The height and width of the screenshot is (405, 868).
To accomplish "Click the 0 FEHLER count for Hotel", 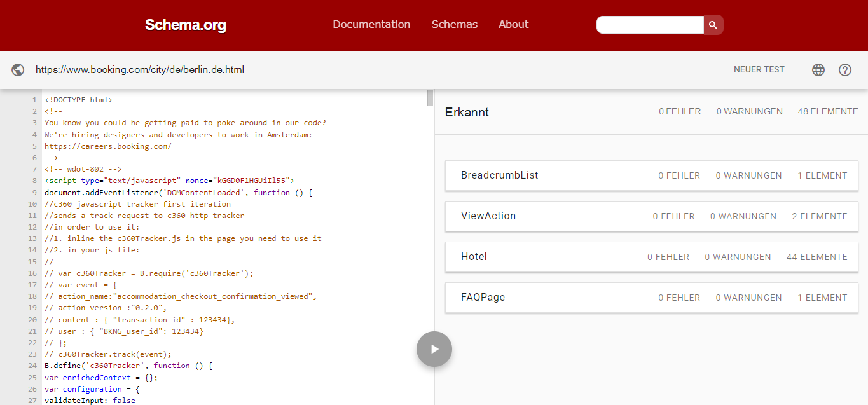I will point(668,257).
